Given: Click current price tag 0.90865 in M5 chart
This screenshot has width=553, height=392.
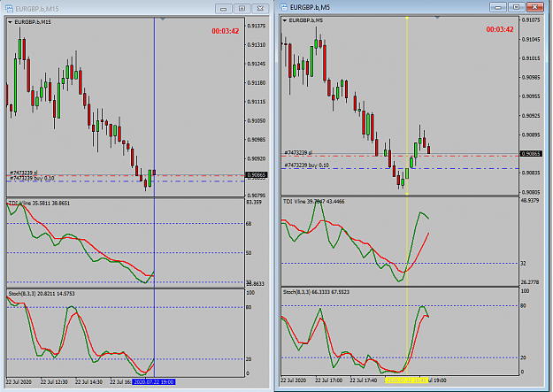Looking at the screenshot, I should (531, 154).
